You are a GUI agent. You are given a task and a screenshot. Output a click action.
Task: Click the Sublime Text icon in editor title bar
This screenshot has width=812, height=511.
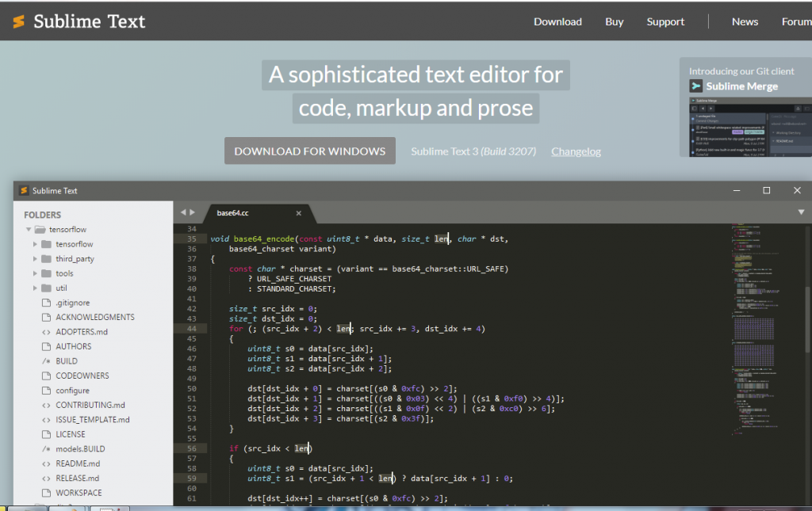point(24,190)
